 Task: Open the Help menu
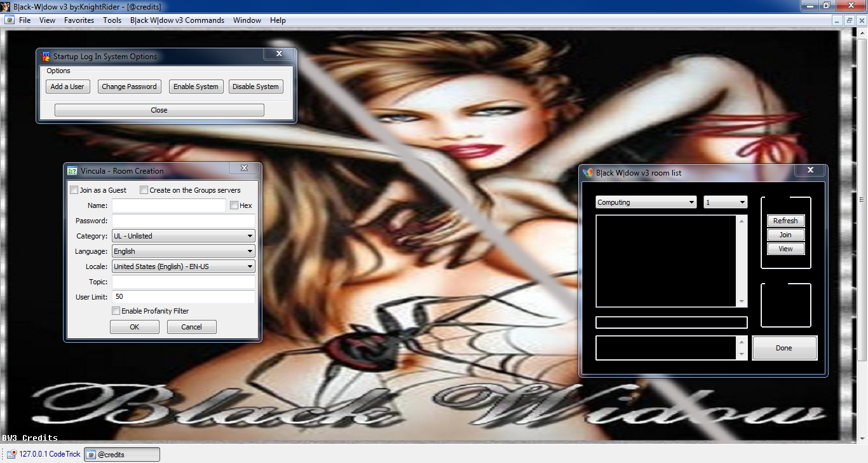pyautogui.click(x=278, y=20)
